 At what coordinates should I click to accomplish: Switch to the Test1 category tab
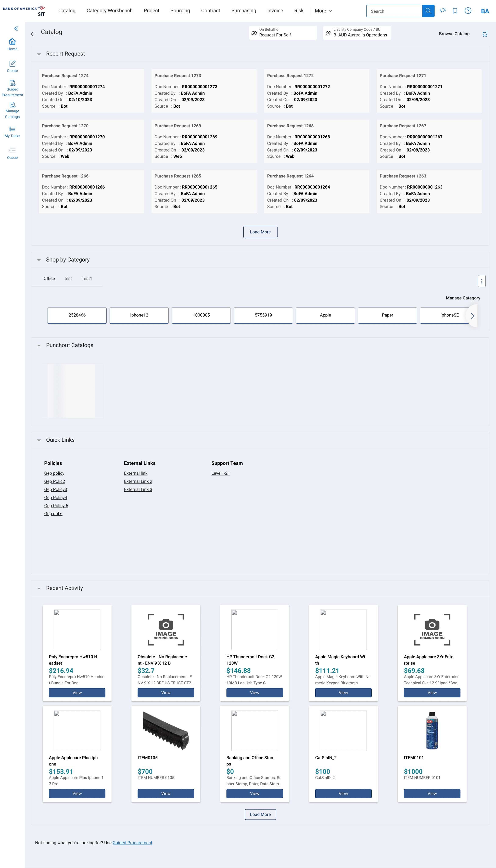click(86, 278)
